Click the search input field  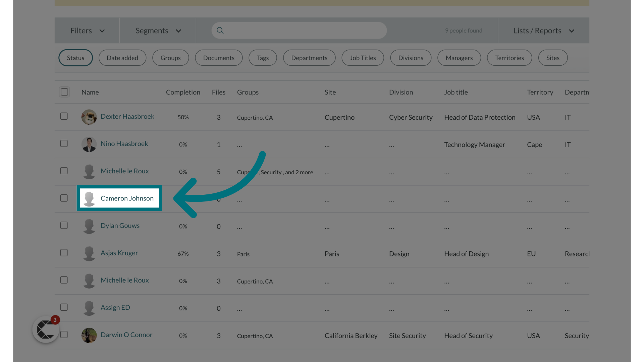point(299,30)
